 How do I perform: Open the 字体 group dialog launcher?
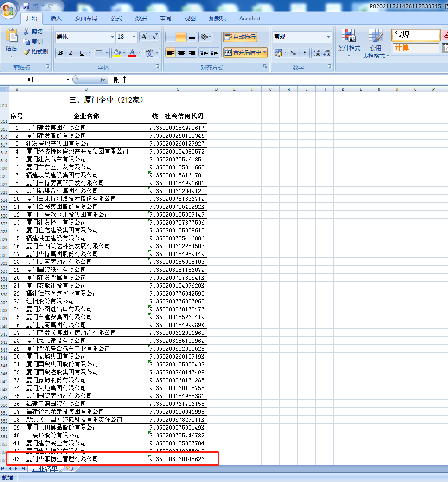pos(158,66)
